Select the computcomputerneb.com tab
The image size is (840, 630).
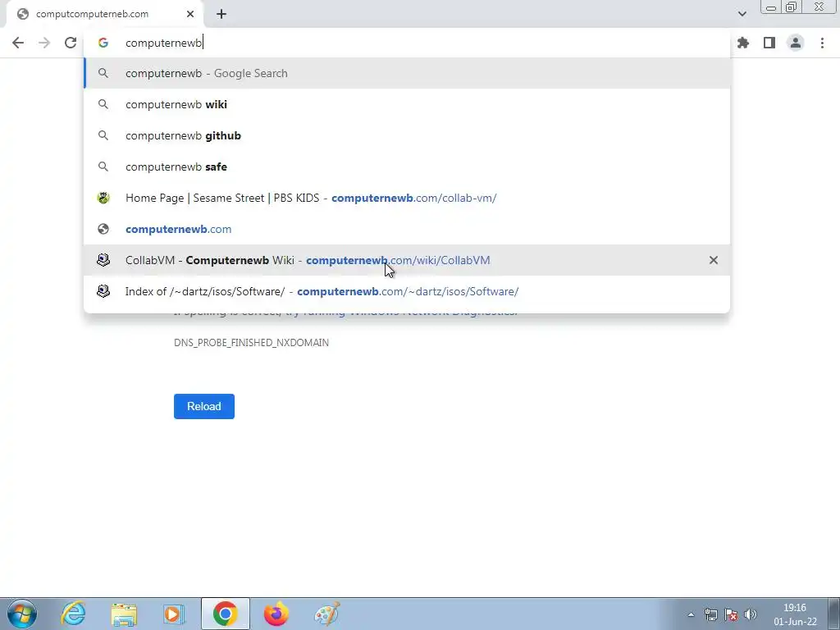(x=105, y=15)
